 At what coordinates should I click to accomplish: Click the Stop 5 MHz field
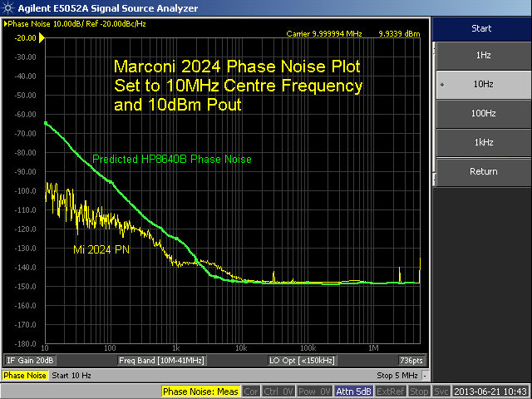coord(397,376)
